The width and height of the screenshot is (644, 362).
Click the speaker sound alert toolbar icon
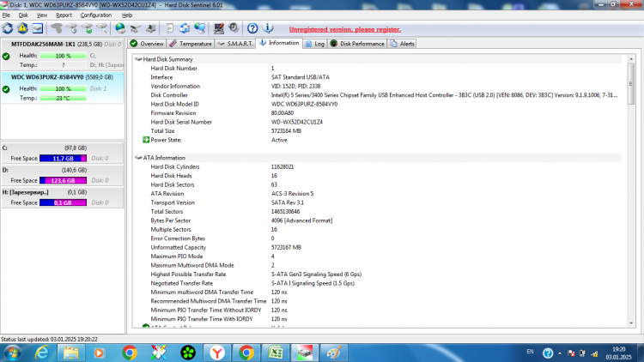[x=234, y=28]
